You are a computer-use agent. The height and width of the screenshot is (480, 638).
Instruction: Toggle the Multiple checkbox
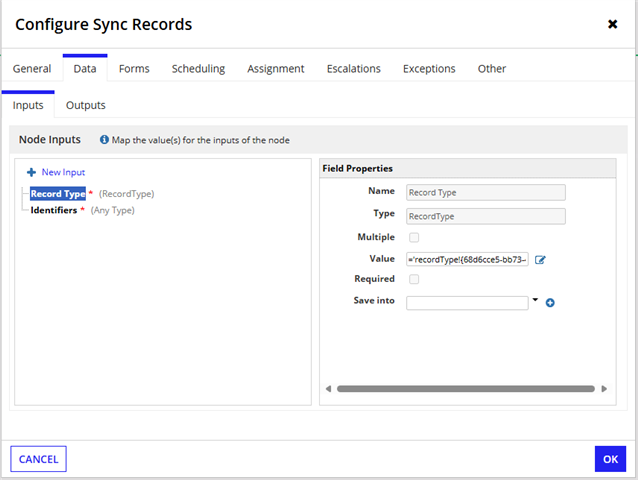(x=414, y=238)
